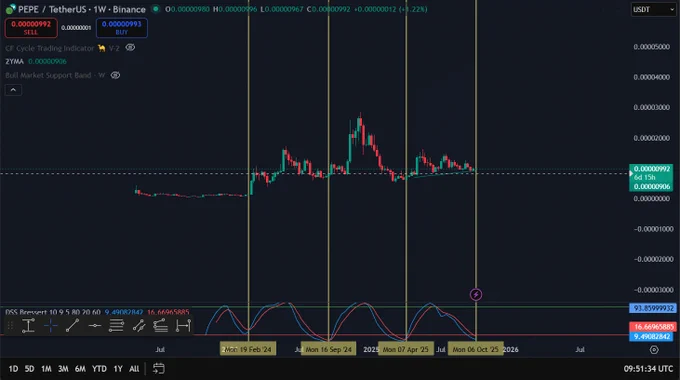680x380 pixels.
Task: Click the Mon 06 Oct '25 date label
Action: pos(476,349)
